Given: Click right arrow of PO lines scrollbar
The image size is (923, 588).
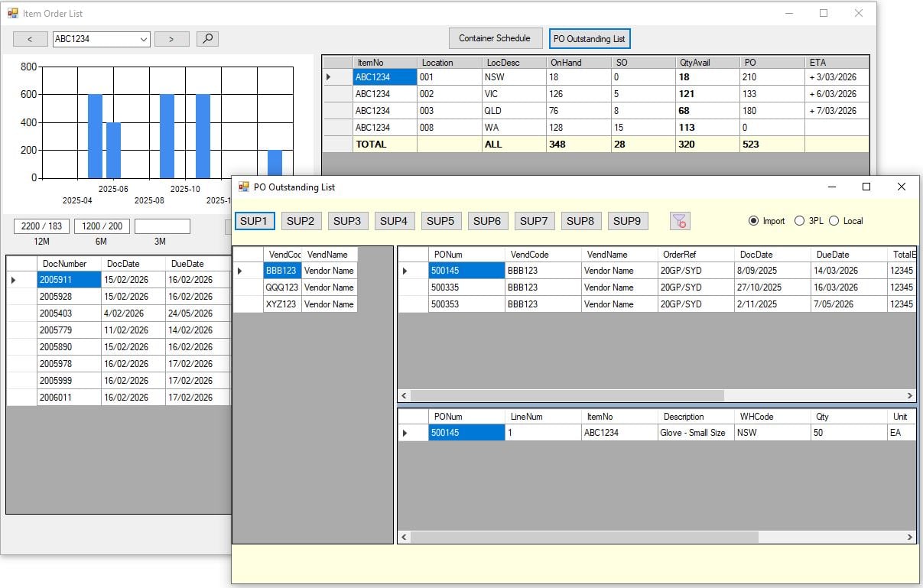Looking at the screenshot, I should click(x=910, y=538).
